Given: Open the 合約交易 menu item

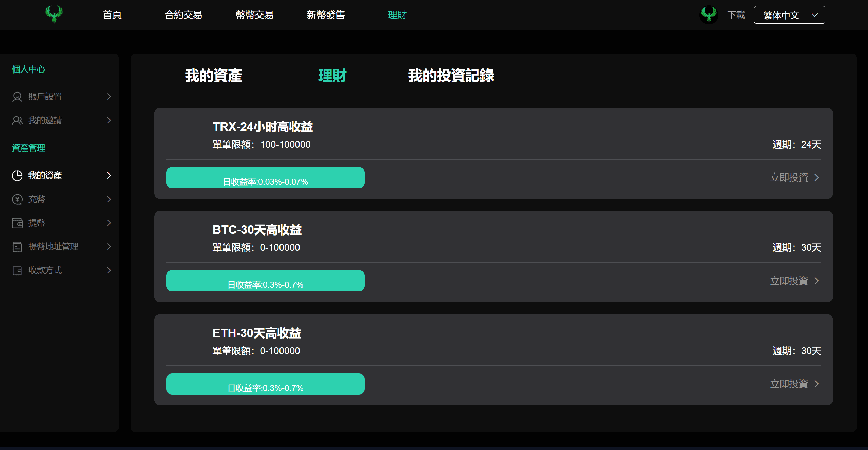Looking at the screenshot, I should point(183,15).
